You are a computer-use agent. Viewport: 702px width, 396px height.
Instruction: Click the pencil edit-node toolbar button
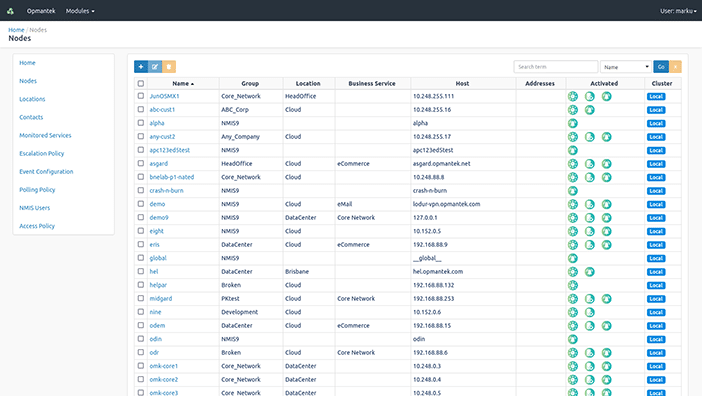[x=155, y=67]
